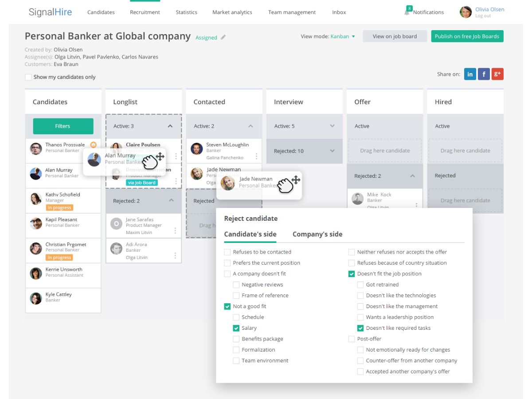This screenshot has width=532, height=399.
Task: Click the Filters button
Action: pos(63,126)
